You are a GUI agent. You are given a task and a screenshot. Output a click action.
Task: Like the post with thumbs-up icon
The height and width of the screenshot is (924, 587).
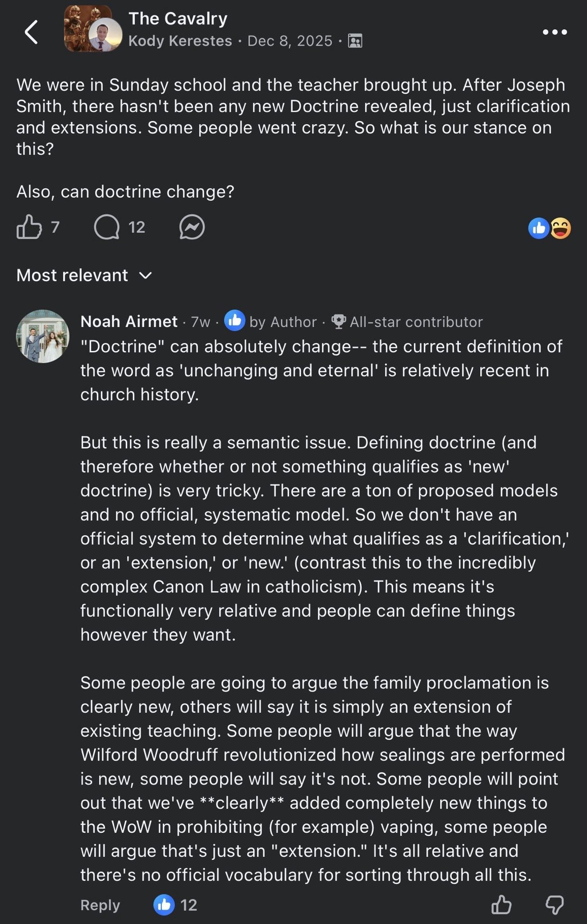(x=29, y=226)
